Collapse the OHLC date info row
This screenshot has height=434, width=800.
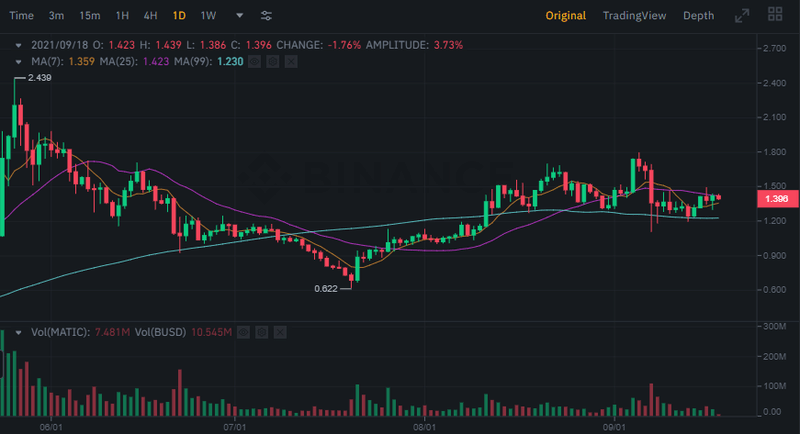(20, 45)
